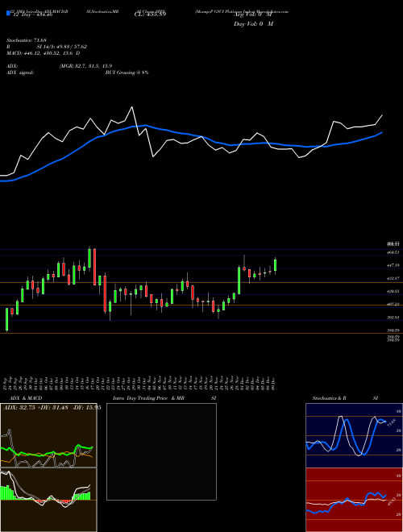Click the blue 12-day SMA legend square
The height and width of the screenshot is (532, 403).
click(x=8, y=14)
